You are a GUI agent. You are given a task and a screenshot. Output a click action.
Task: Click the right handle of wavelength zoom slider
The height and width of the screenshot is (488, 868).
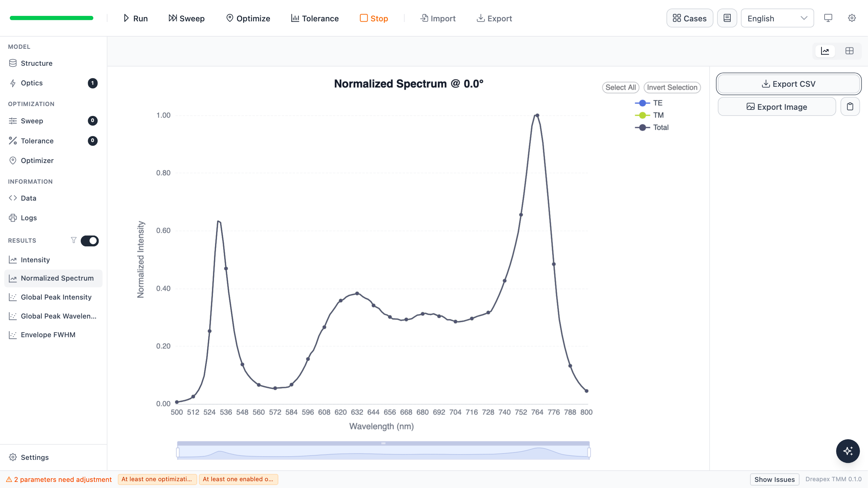[589, 452]
